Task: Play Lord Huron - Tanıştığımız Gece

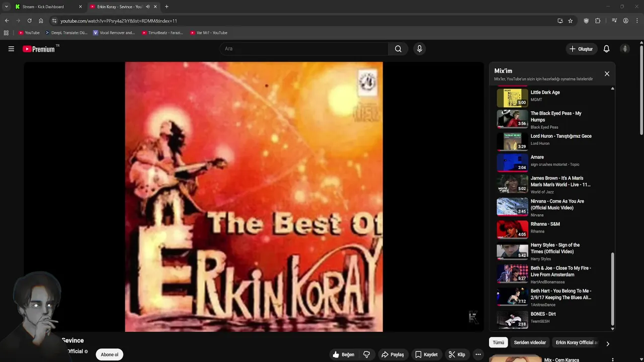Action: (x=551, y=141)
